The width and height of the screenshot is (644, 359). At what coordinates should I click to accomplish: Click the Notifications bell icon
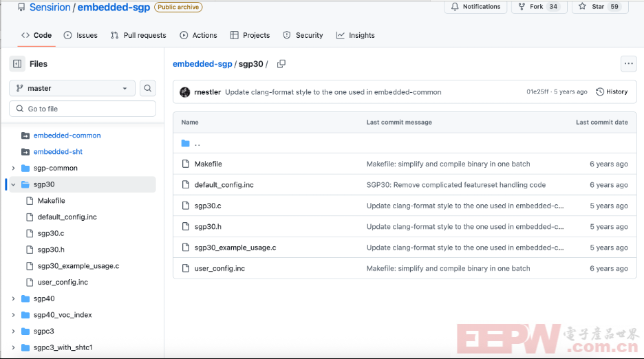click(x=455, y=7)
